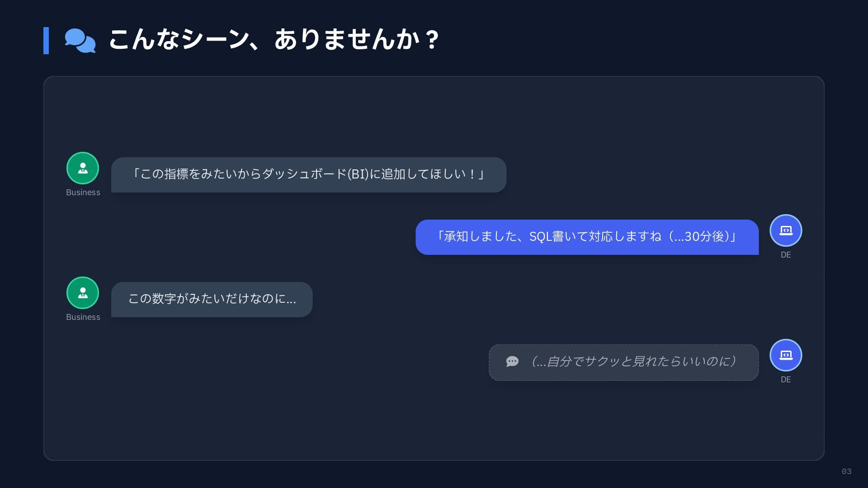Select the gray dashboard request message bubble
Viewport: 868px width, 488px height.
coord(309,175)
